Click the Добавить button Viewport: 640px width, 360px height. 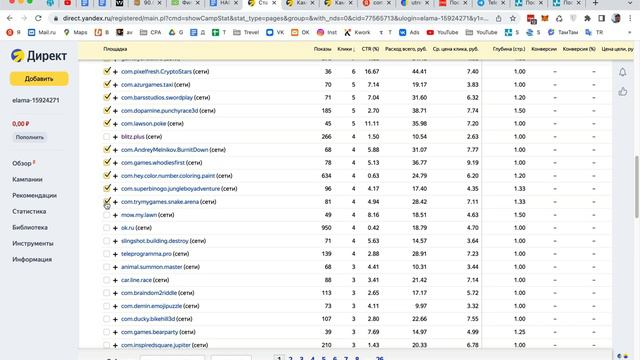pos(39,79)
